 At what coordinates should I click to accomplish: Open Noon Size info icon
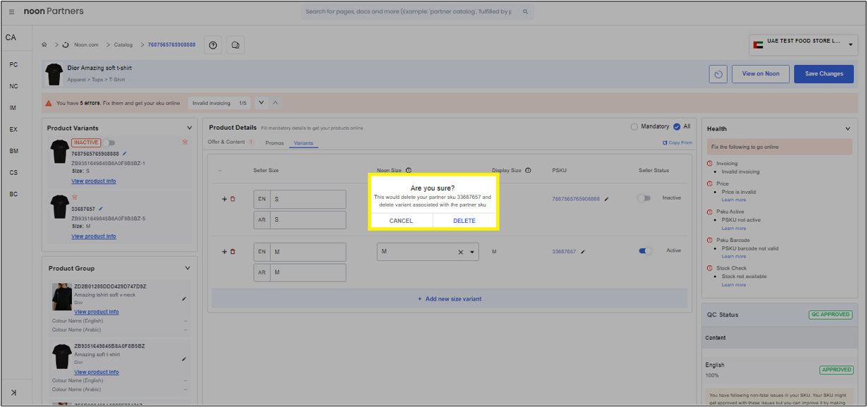click(x=409, y=170)
